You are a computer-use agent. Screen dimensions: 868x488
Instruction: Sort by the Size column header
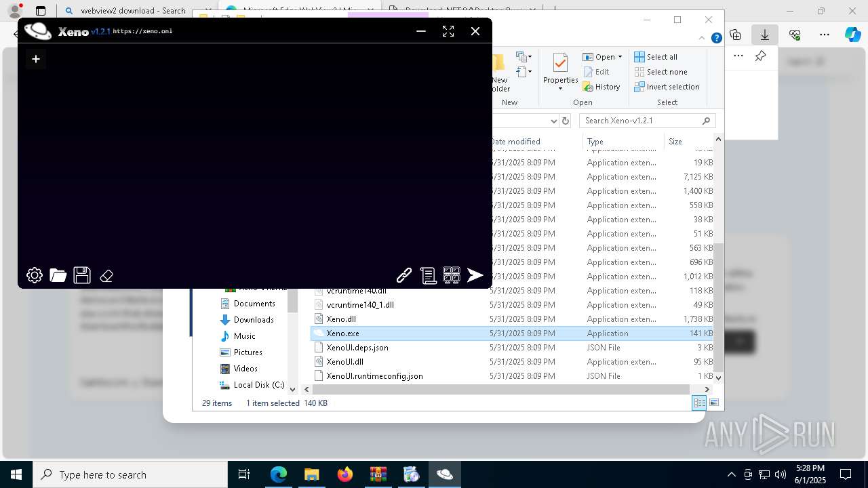(688, 142)
